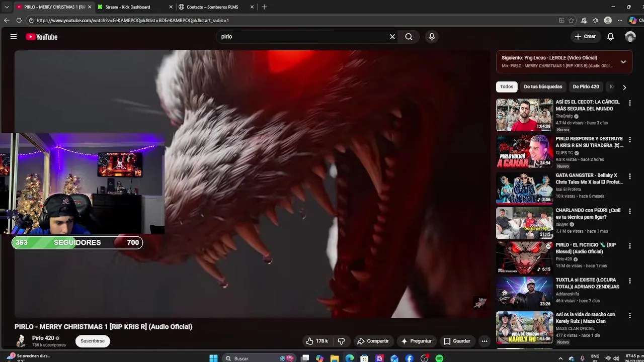Clear the search box with the X
The image size is (644, 362).
pyautogui.click(x=392, y=37)
